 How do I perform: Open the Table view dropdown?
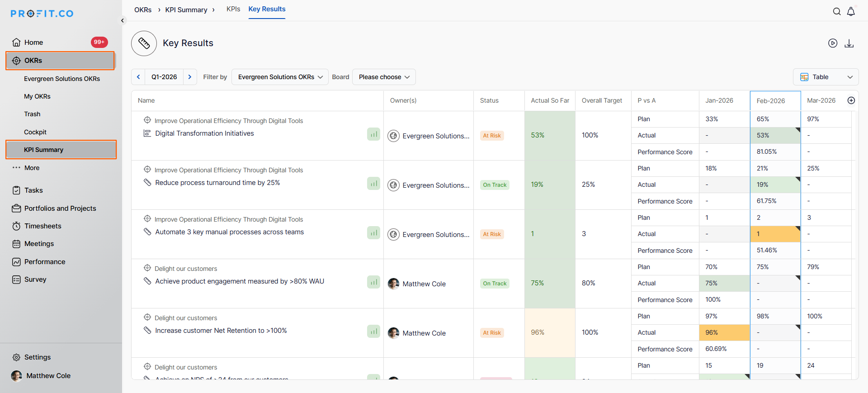coord(826,77)
